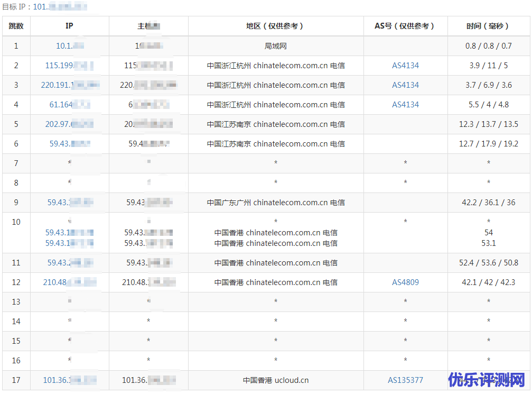The height and width of the screenshot is (394, 532).
Task: Click the 59.43 IP link in hop 9
Action: [70, 203]
